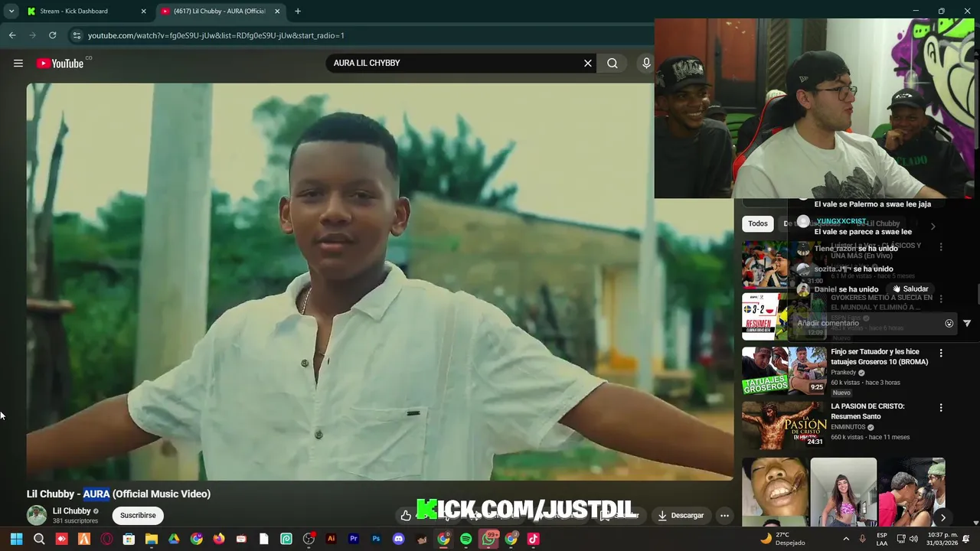Open WhatsApp with 99+ badge
Screen dimensions: 980x551
pyautogui.click(x=488, y=539)
